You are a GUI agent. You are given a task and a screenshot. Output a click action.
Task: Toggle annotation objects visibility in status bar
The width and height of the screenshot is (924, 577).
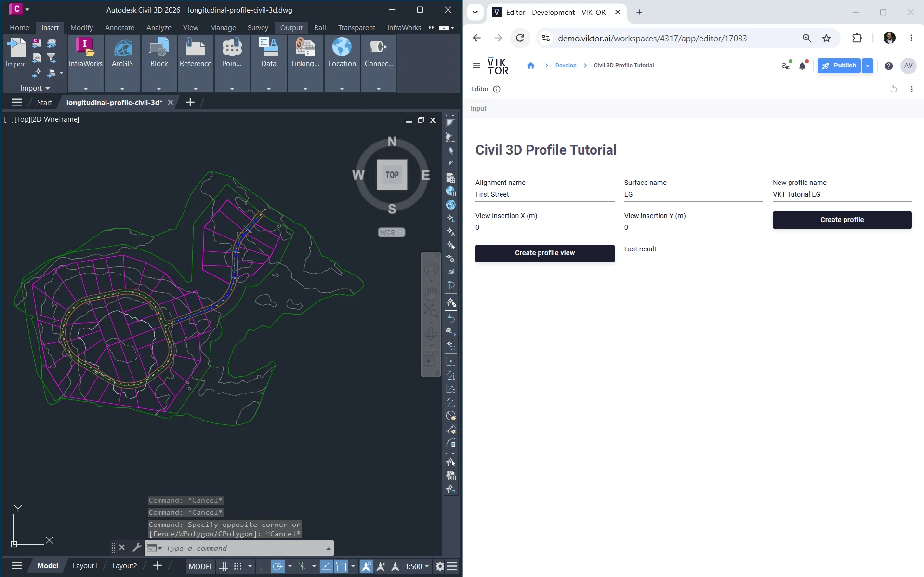pos(366,566)
